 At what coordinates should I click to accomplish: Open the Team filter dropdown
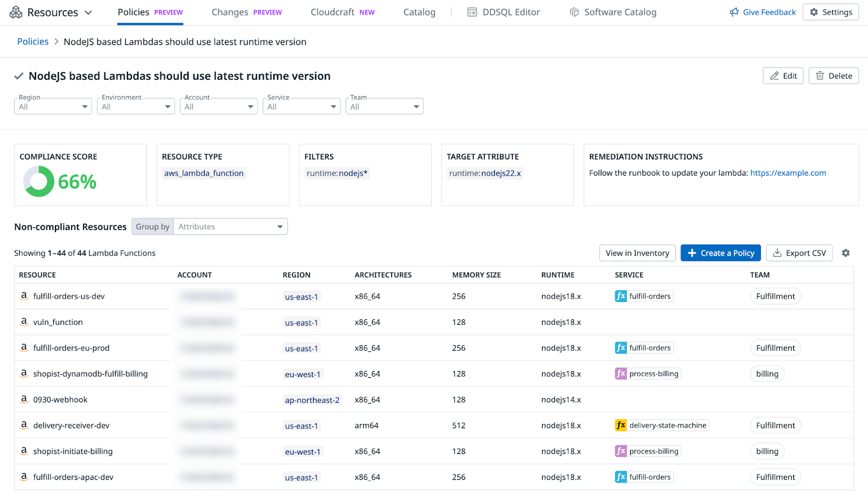point(384,107)
